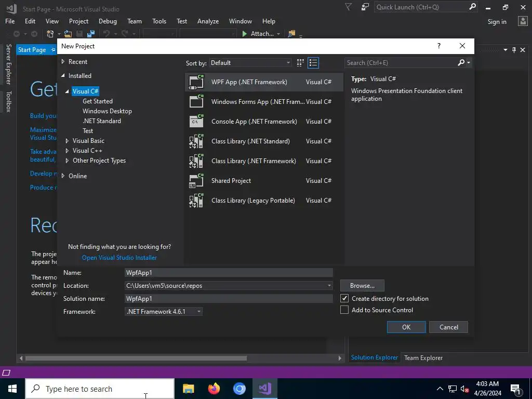Open Chromium from the taskbar
Viewport: 532px width, 399px height.
click(239, 389)
